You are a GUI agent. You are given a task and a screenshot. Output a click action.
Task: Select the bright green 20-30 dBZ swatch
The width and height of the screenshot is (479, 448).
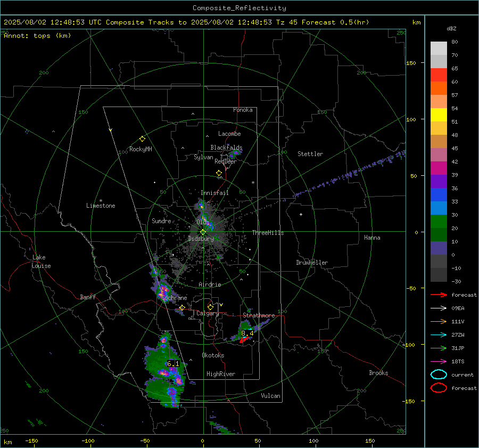tap(439, 222)
